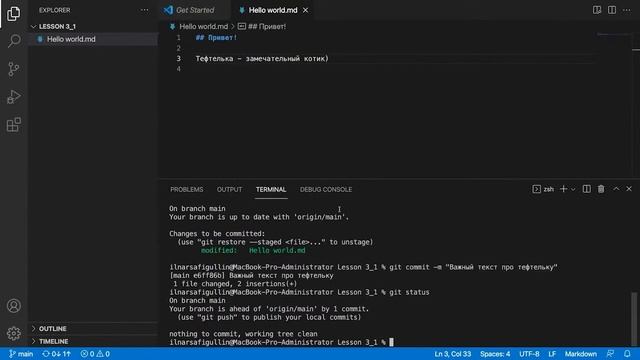Change the LF end of line sequence
This screenshot has height=360, width=640.
pyautogui.click(x=552, y=354)
